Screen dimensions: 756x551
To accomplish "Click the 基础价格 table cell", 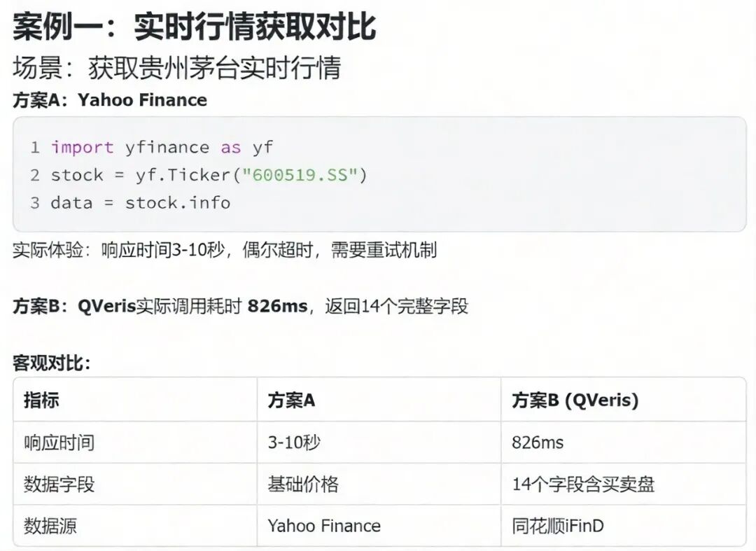I will click(x=303, y=484).
